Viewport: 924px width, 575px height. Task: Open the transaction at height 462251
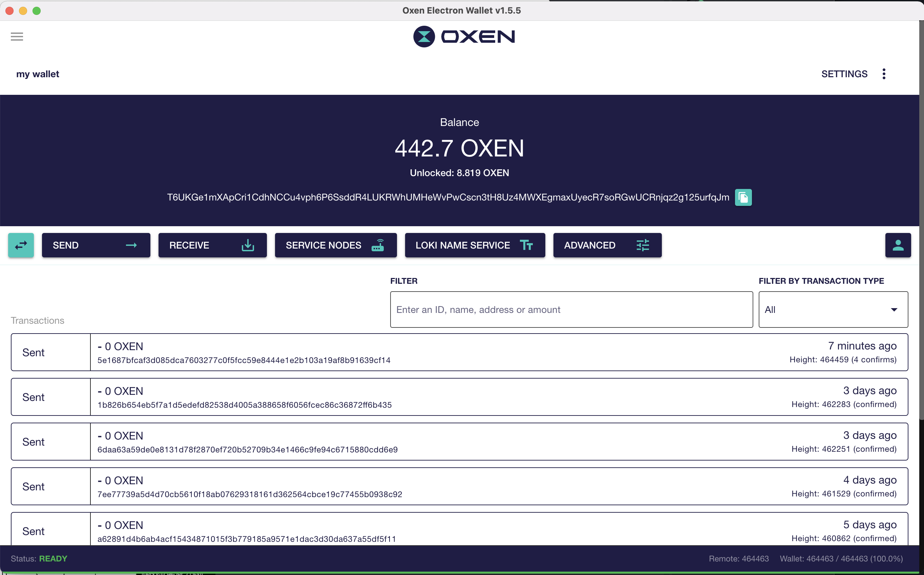459,442
